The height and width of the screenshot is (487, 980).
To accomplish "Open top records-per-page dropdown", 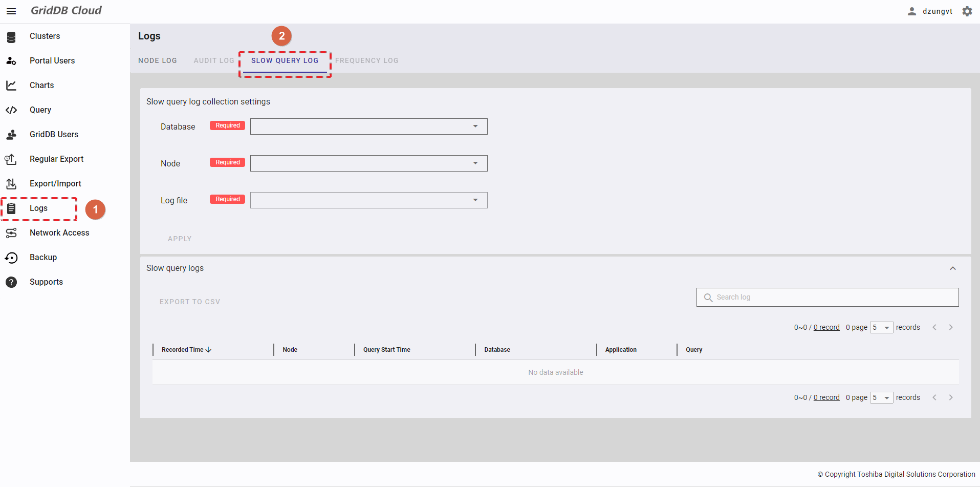I will [x=881, y=327].
